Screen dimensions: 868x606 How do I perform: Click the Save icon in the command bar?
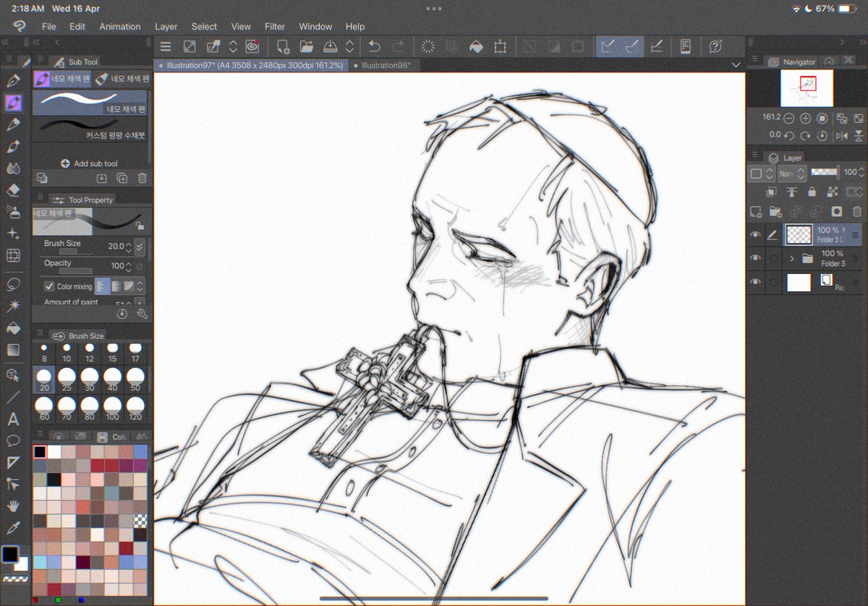(x=330, y=46)
